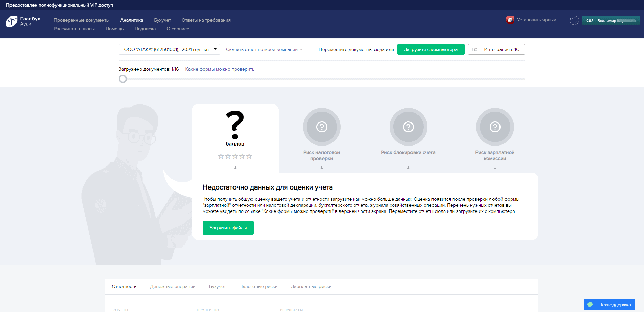Click the account blocking risk icon
Viewport: 644px width, 312px height.
[408, 127]
